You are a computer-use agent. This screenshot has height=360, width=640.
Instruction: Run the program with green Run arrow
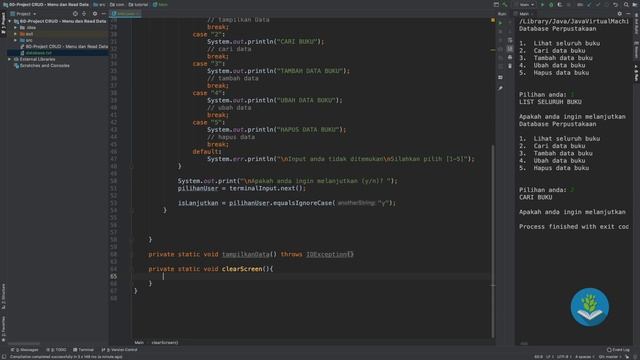point(542,4)
